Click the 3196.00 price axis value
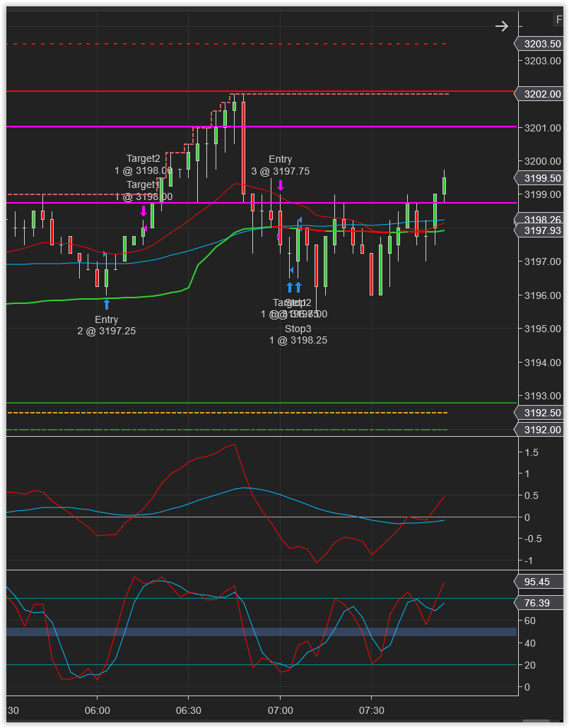Viewport: 569px width, 728px height. click(x=543, y=295)
